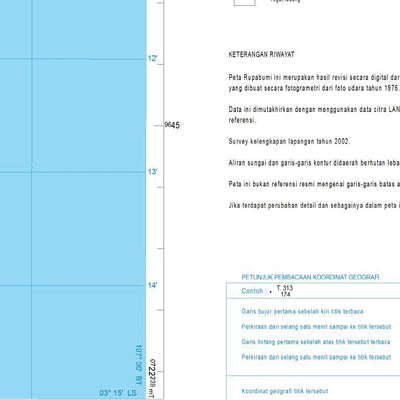The width and height of the screenshot is (400, 400).
Task: Click the 03° 15' LS latitude label
Action: pos(118,393)
